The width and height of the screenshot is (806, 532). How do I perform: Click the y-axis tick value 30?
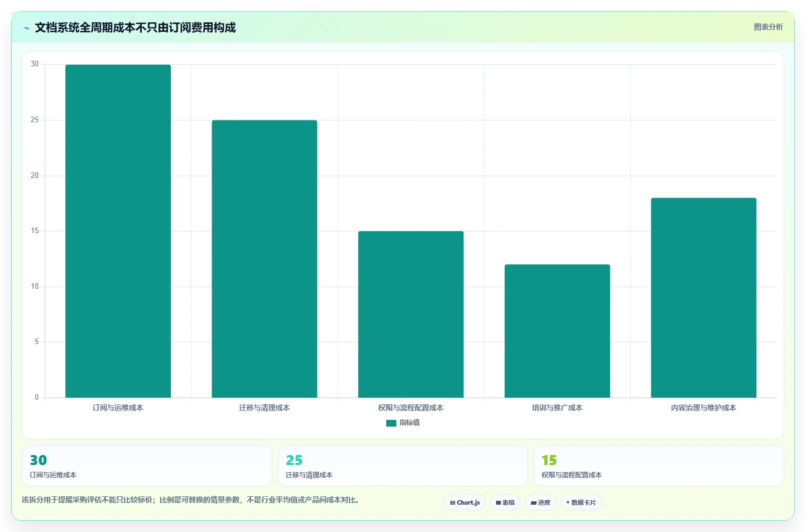[35, 64]
